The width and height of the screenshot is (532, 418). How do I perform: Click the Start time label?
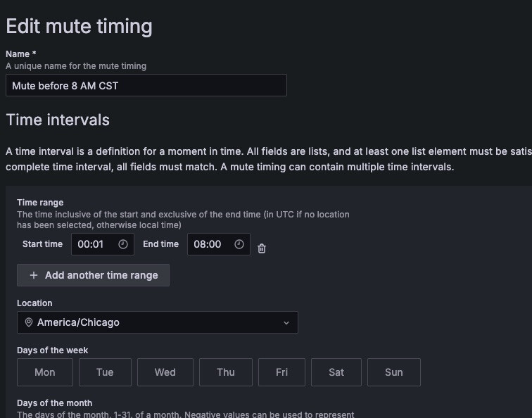[42, 244]
